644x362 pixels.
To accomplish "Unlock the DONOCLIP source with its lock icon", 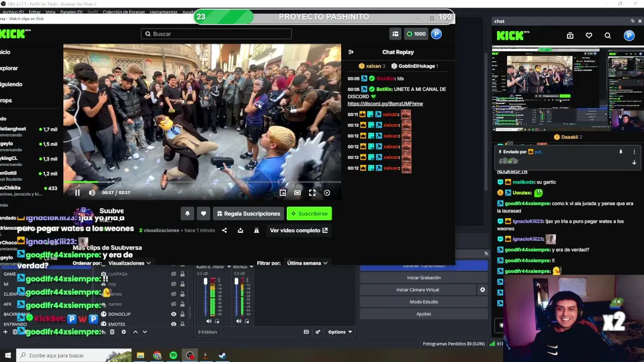I will [182, 314].
